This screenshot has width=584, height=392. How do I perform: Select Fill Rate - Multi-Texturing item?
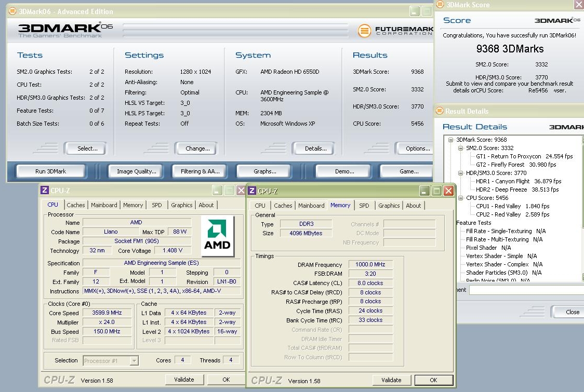(x=505, y=239)
